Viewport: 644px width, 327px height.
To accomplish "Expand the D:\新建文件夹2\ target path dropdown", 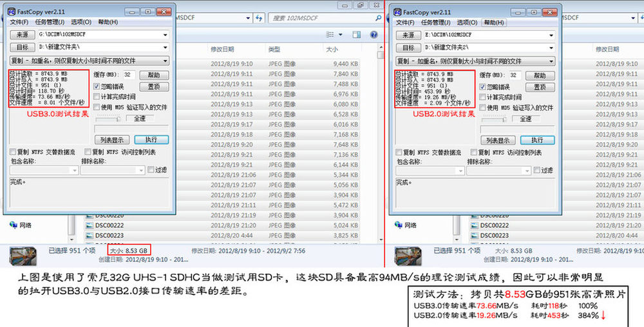I will 551,48.
